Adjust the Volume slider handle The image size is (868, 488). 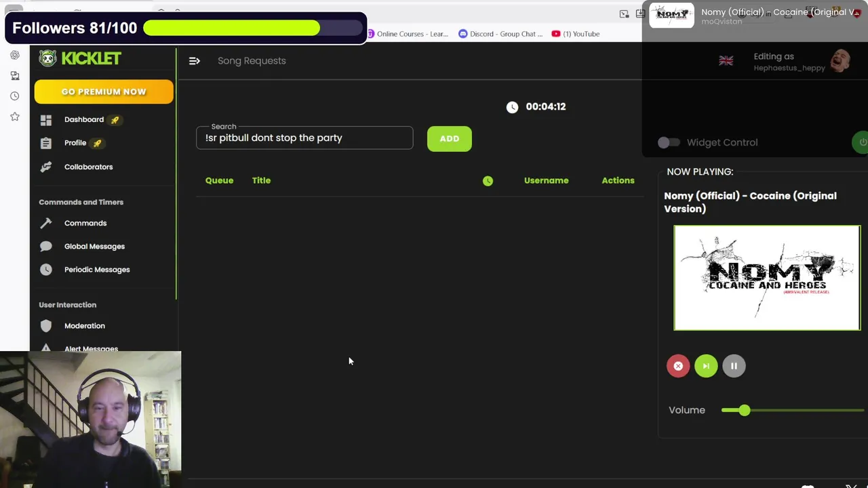[745, 410]
